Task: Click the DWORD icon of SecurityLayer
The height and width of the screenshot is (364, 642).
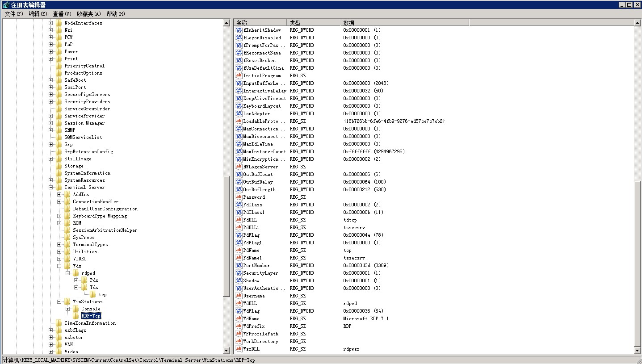Action: pyautogui.click(x=239, y=273)
